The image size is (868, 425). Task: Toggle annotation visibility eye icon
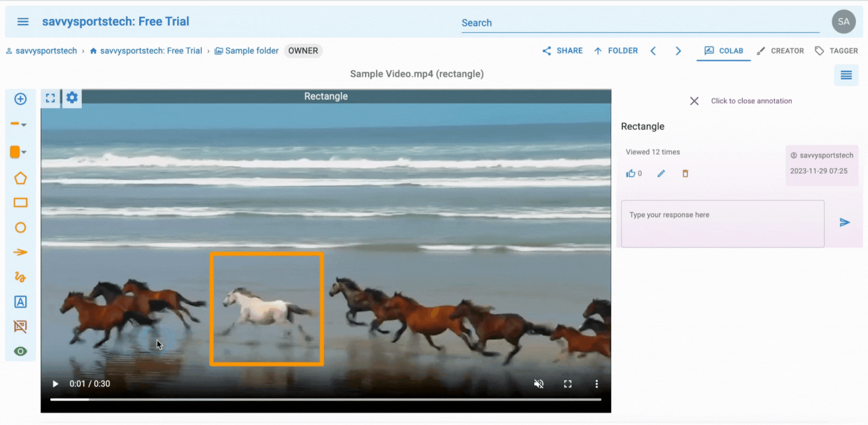click(20, 351)
